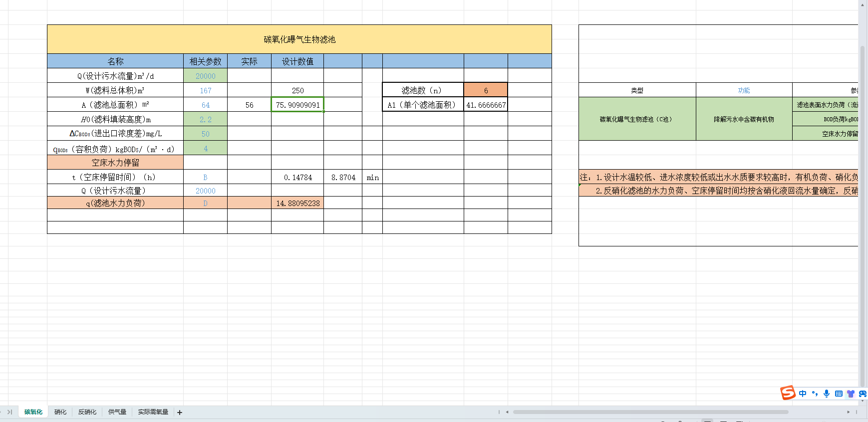
Task: Select the 实际 header cell
Action: click(249, 61)
